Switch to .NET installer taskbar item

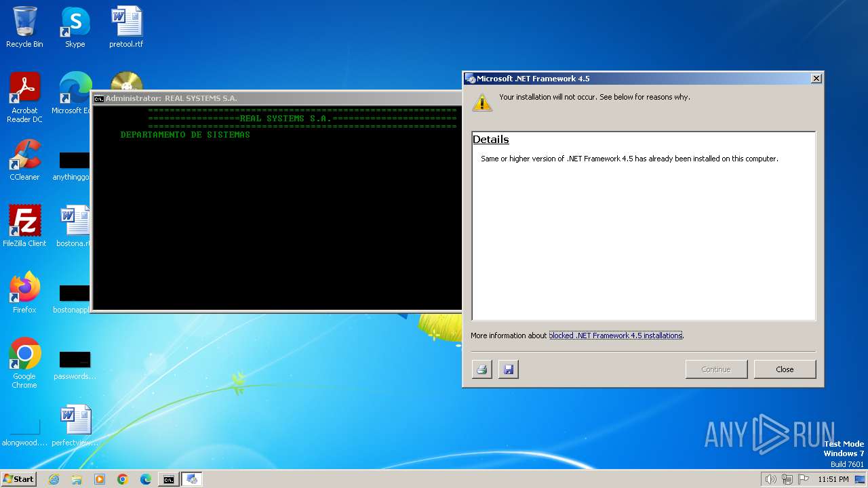(x=192, y=479)
